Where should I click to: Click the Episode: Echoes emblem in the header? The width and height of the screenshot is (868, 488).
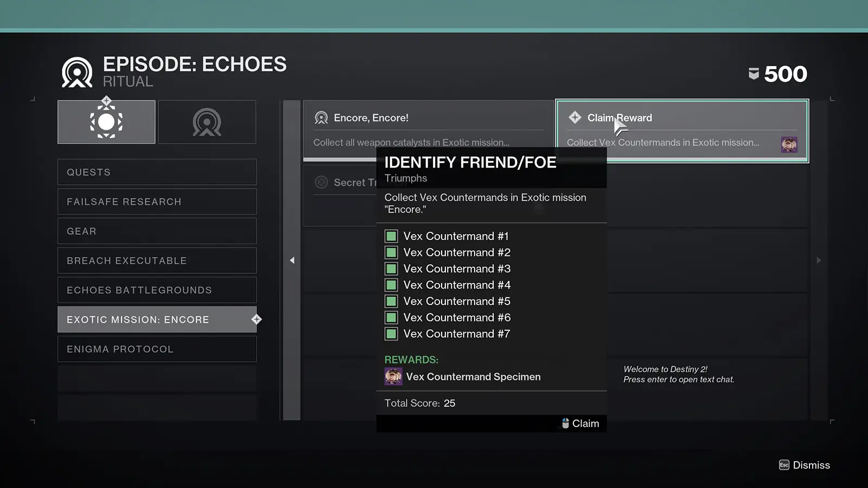[x=76, y=71]
